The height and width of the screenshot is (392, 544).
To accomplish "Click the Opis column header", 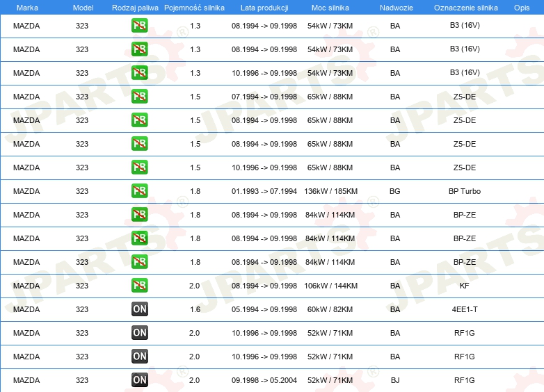I will [x=522, y=8].
